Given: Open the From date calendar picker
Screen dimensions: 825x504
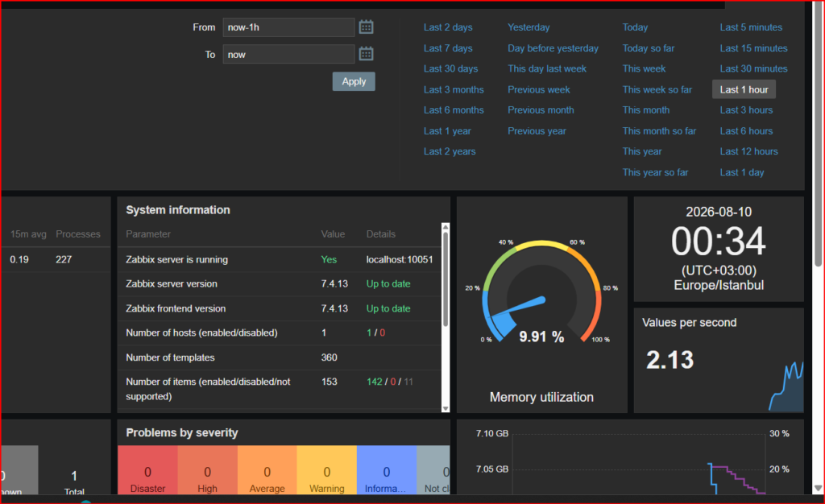Looking at the screenshot, I should pyautogui.click(x=367, y=27).
